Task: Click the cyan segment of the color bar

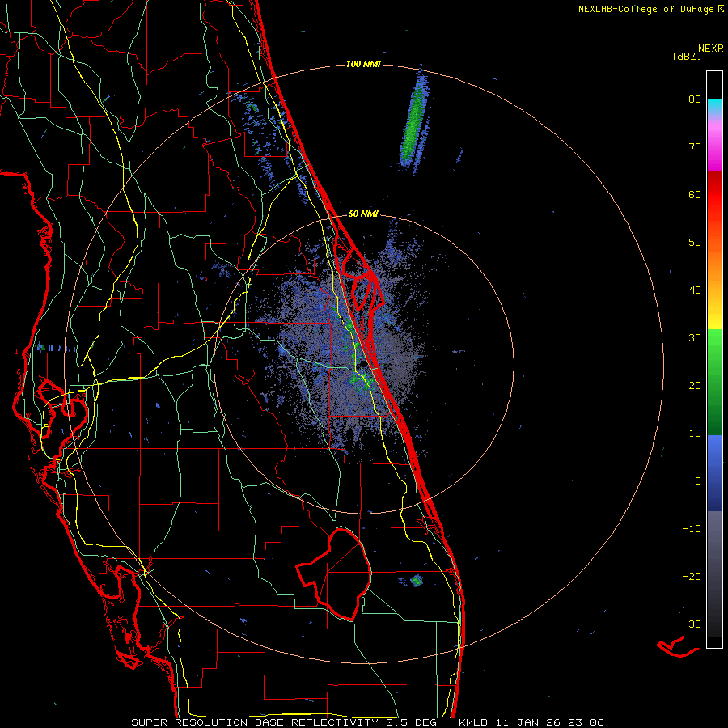Action: tap(714, 106)
